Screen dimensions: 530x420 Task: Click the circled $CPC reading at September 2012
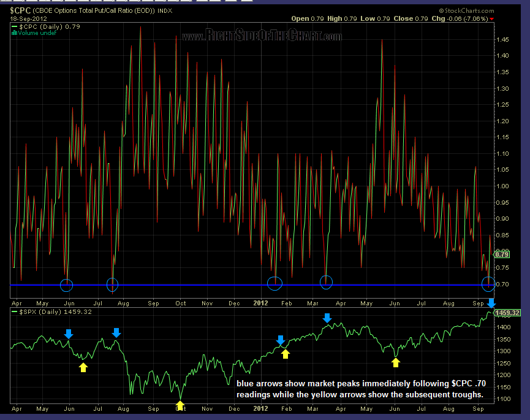[x=488, y=284]
